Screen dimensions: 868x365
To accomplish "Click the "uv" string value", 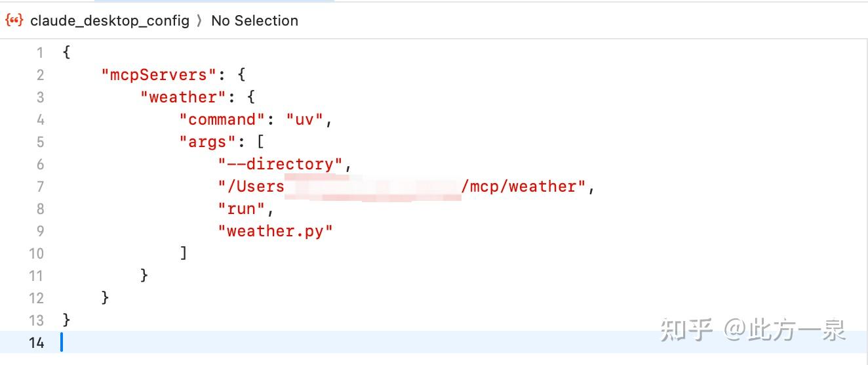I will tap(305, 119).
